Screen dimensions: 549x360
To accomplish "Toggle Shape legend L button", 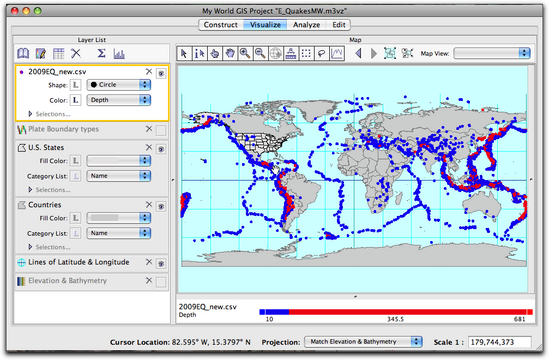I will (x=76, y=85).
